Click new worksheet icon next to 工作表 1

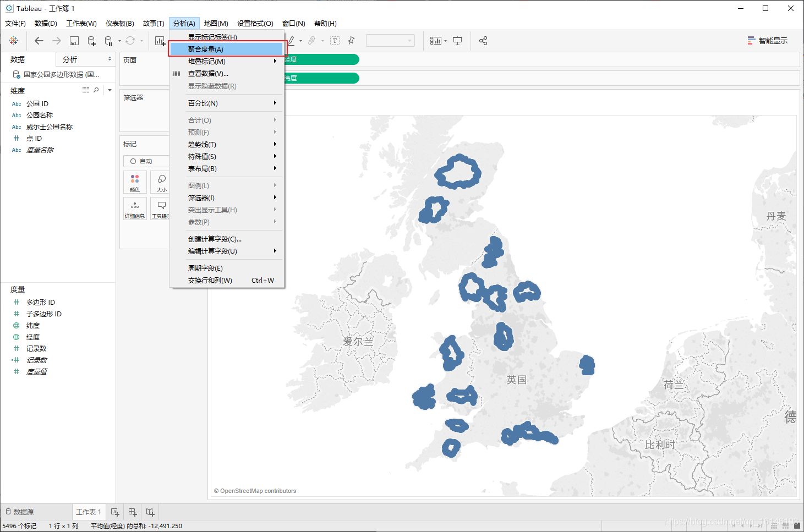(x=115, y=512)
